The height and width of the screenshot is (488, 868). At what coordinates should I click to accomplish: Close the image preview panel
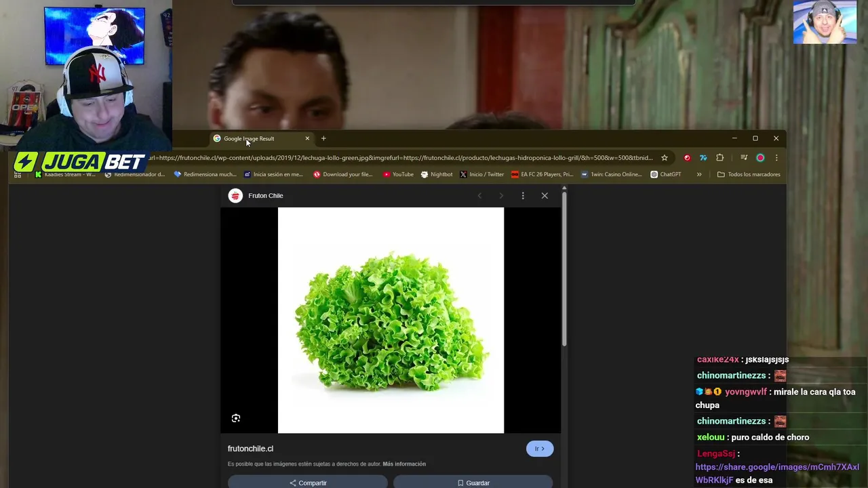[x=545, y=196]
